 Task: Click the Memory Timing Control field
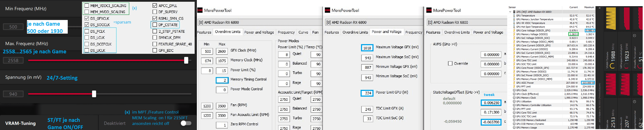(x=222, y=80)
